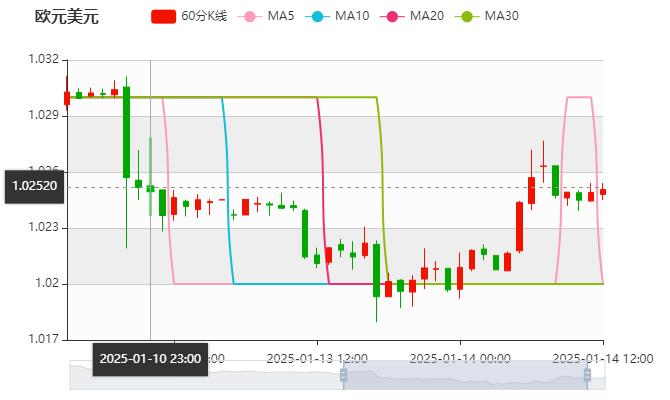The width and height of the screenshot is (670, 400).
Task: Hide the MA5 series via its label
Action: (x=281, y=17)
